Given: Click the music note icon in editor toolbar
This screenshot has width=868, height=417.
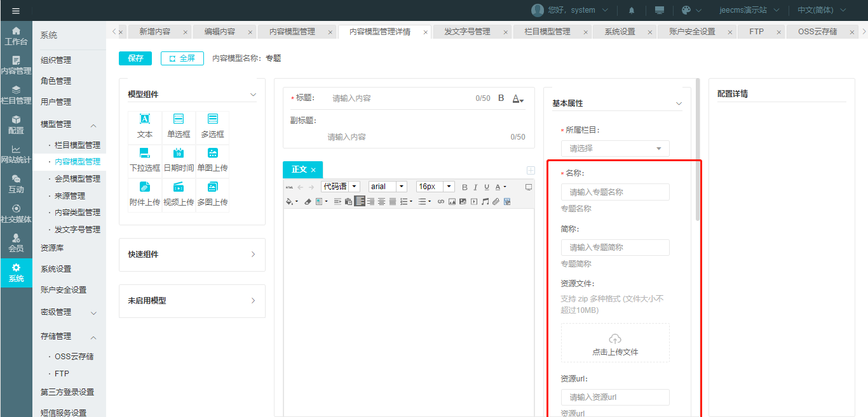Looking at the screenshot, I should tap(485, 202).
